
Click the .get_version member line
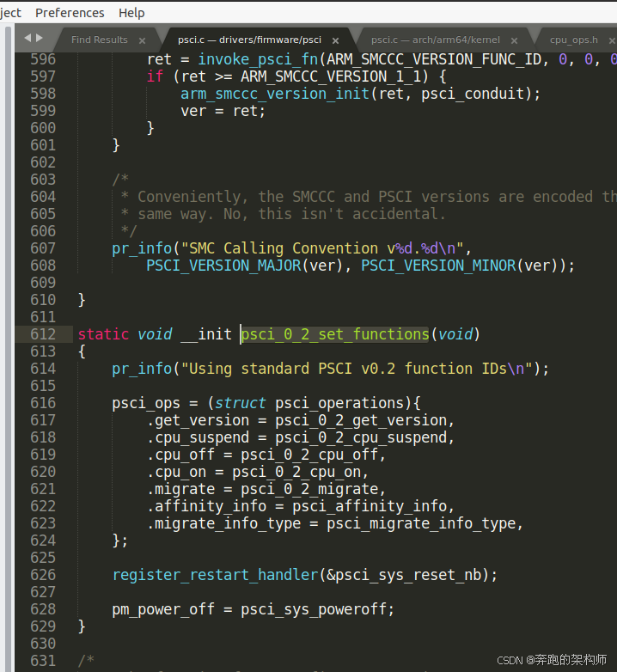point(300,420)
